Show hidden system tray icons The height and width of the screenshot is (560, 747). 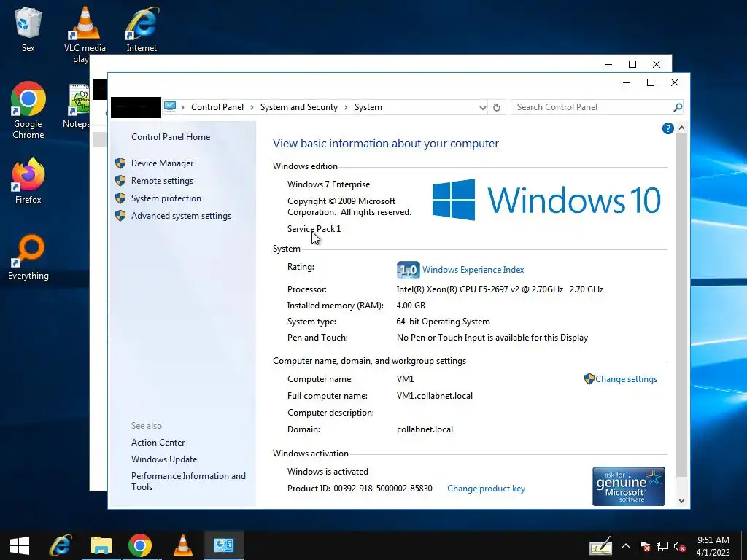click(626, 546)
